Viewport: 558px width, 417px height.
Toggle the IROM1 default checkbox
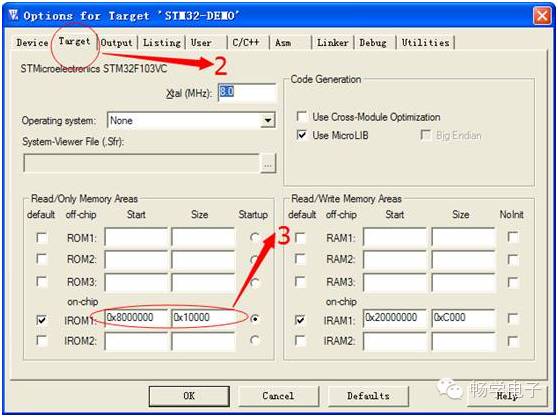(x=42, y=320)
